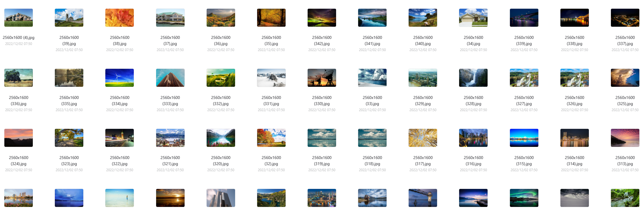Click the file name "2560x1600 (320).jpg"
The height and width of the screenshot is (213, 644).
221,161
